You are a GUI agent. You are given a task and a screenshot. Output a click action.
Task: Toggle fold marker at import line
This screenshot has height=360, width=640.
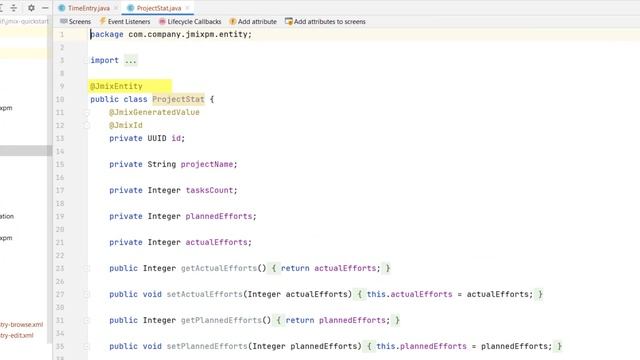[x=86, y=60]
